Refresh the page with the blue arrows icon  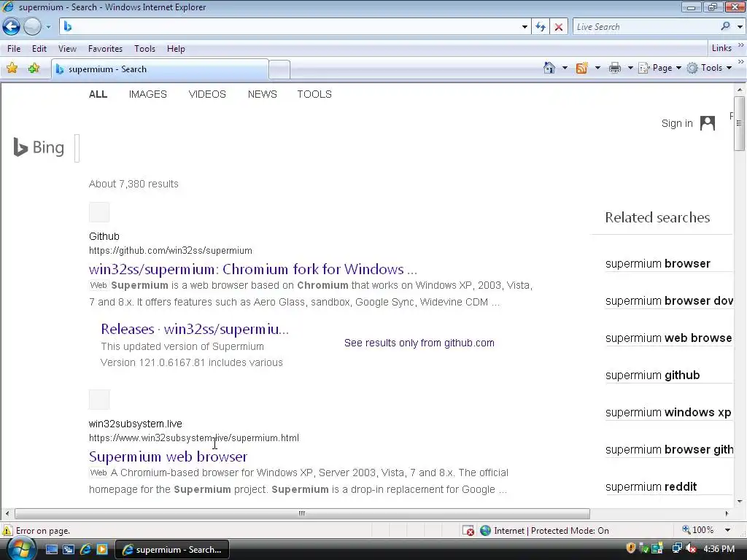point(541,27)
